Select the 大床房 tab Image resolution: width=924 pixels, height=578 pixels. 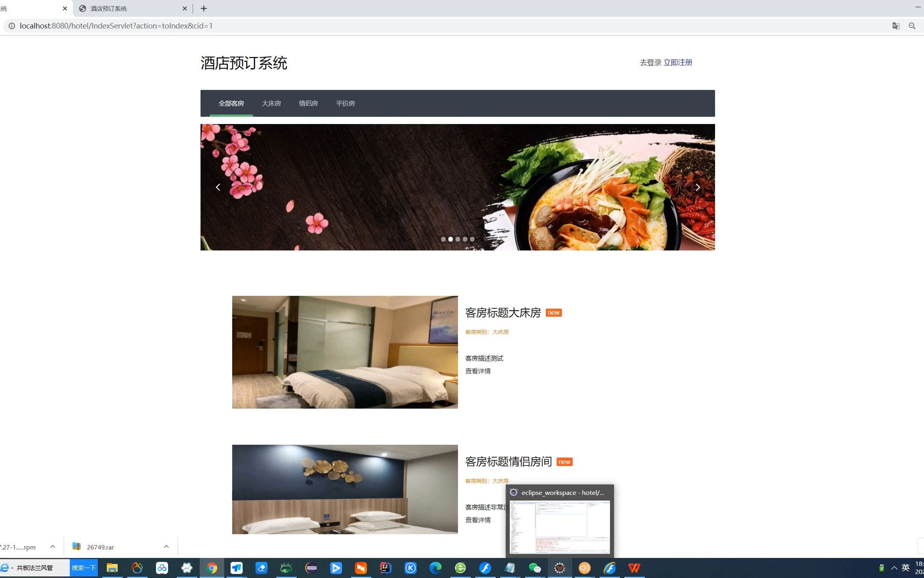point(272,103)
